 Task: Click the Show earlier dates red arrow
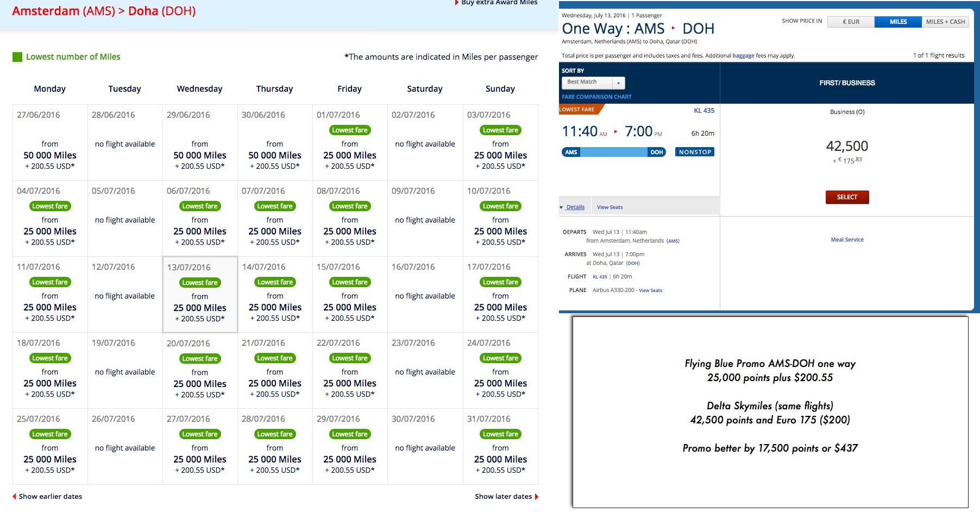click(x=14, y=497)
